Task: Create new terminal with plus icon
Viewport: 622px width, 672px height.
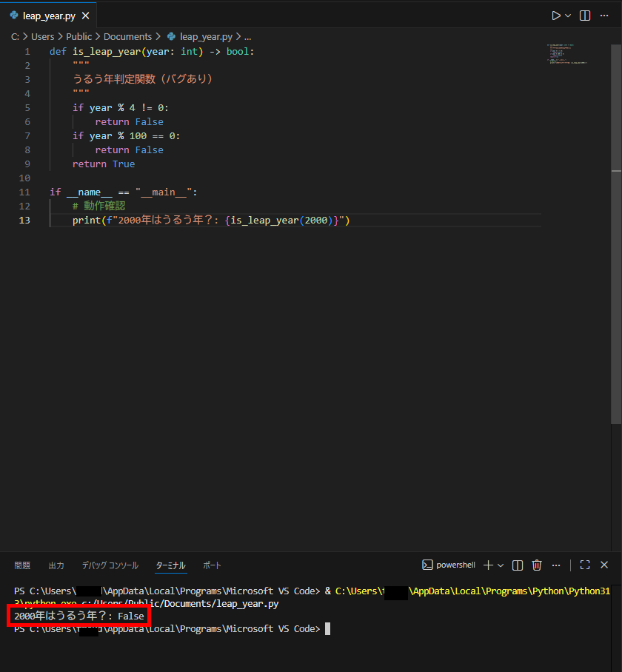Action: tap(488, 565)
